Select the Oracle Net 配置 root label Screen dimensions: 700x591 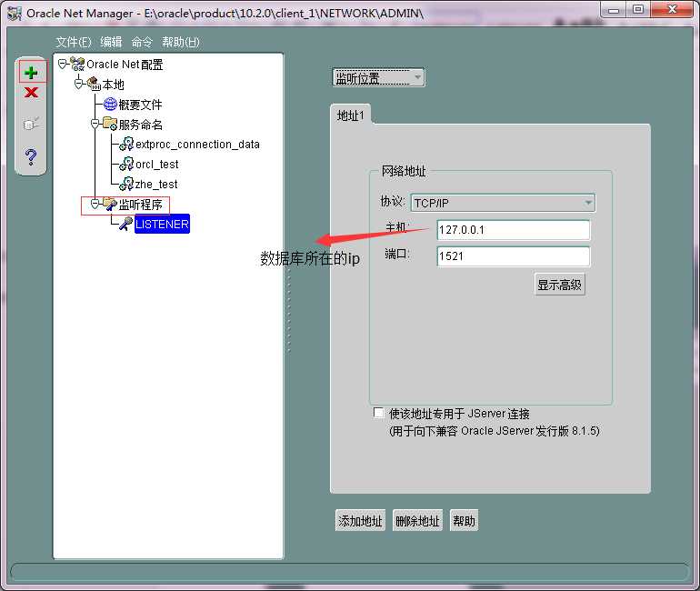pos(125,65)
